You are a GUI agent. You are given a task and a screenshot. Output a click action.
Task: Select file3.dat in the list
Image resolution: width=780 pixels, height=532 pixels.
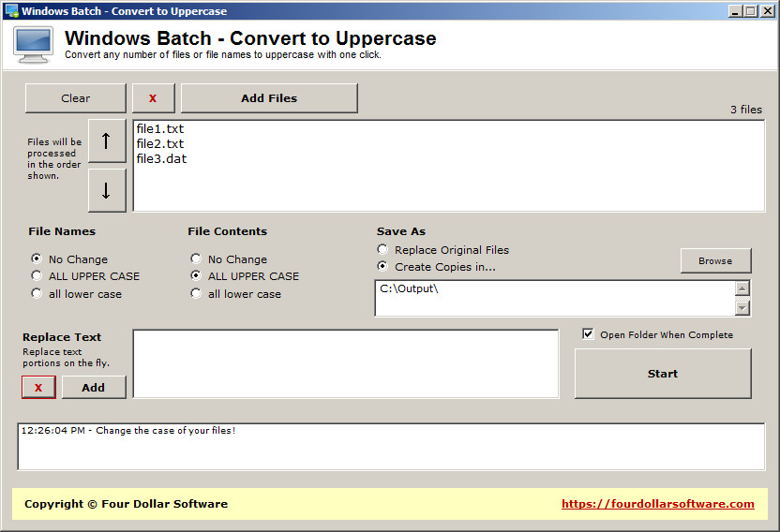pos(161,158)
